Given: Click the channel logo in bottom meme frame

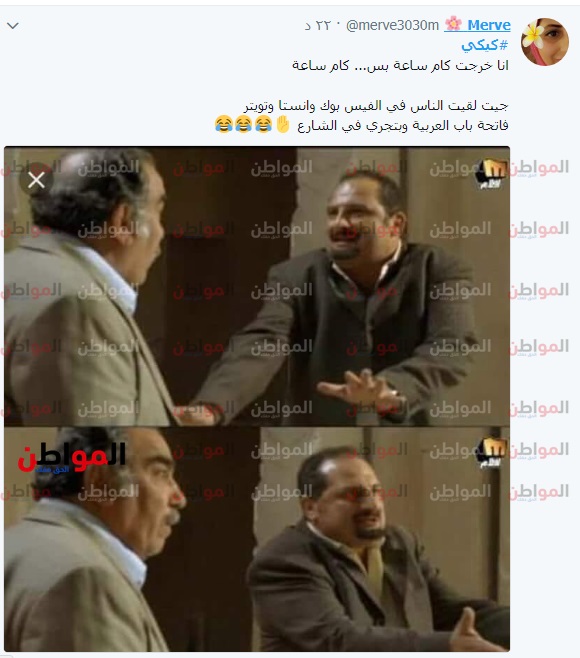Looking at the screenshot, I should [492, 453].
